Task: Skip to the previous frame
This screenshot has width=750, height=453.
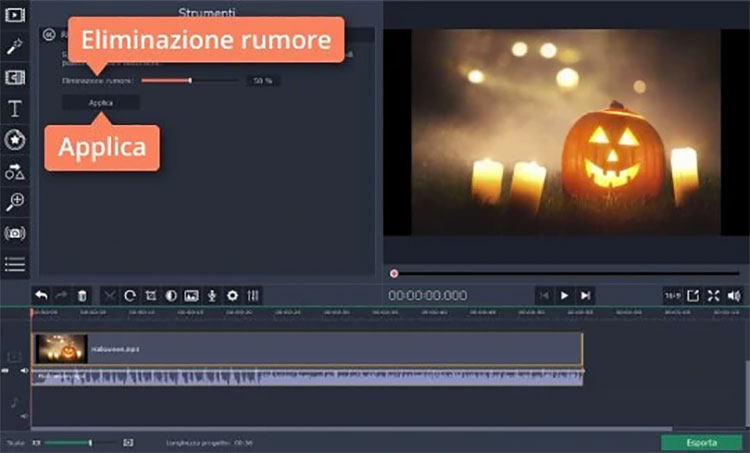Action: point(544,296)
